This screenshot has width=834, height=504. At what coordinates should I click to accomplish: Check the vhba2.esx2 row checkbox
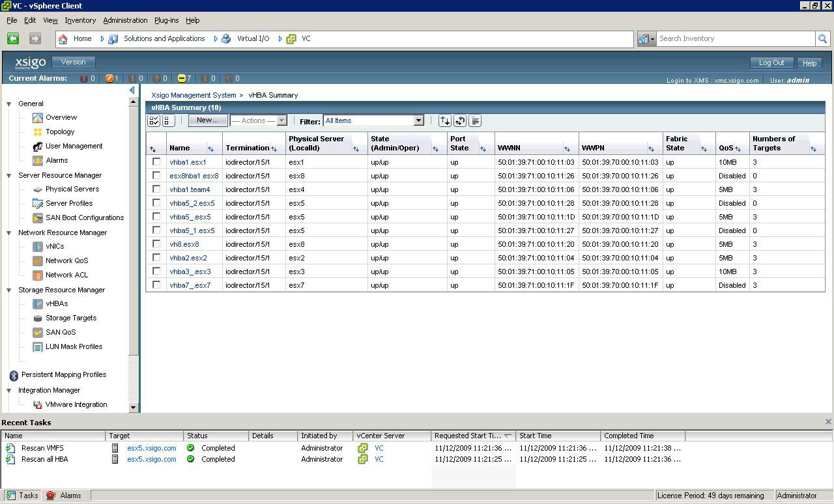156,257
